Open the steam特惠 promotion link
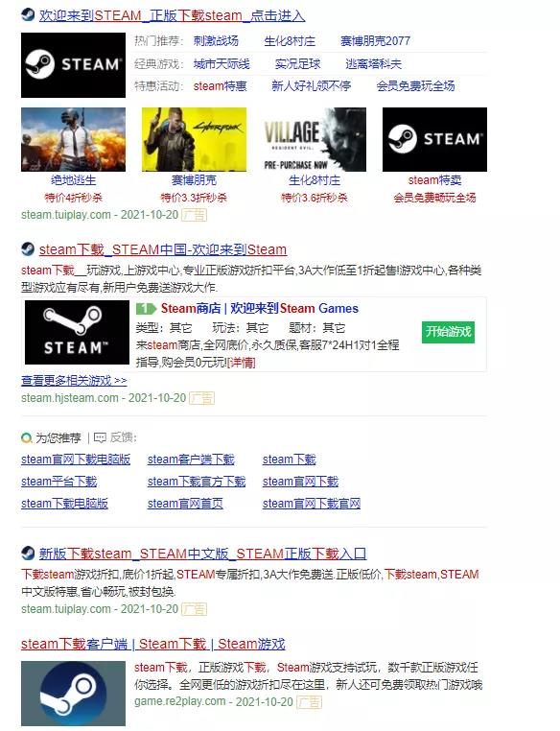The width and height of the screenshot is (560, 731). [x=220, y=86]
